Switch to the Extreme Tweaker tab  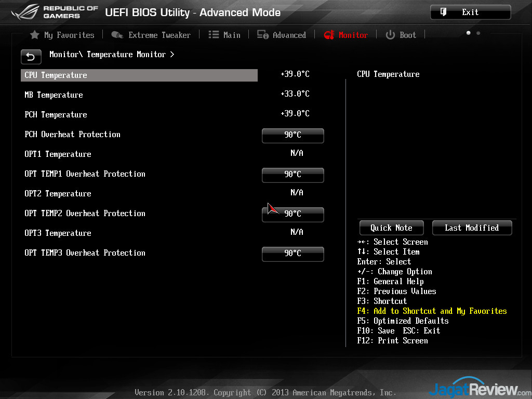pyautogui.click(x=151, y=35)
